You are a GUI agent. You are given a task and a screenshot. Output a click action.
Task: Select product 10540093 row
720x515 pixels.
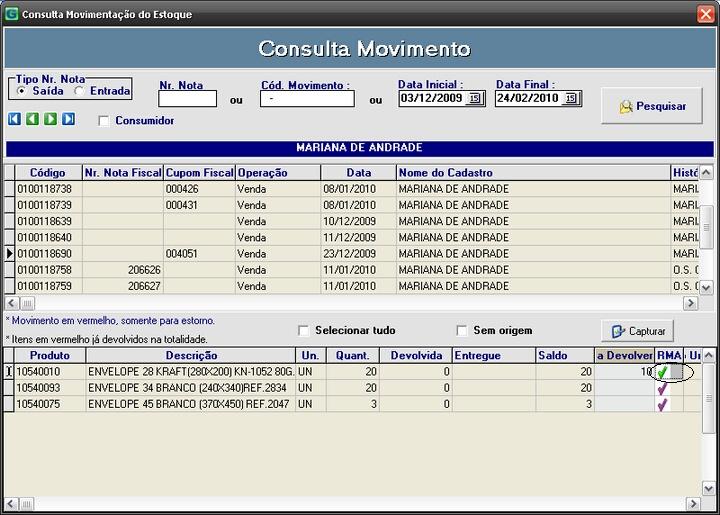[x=352, y=388]
